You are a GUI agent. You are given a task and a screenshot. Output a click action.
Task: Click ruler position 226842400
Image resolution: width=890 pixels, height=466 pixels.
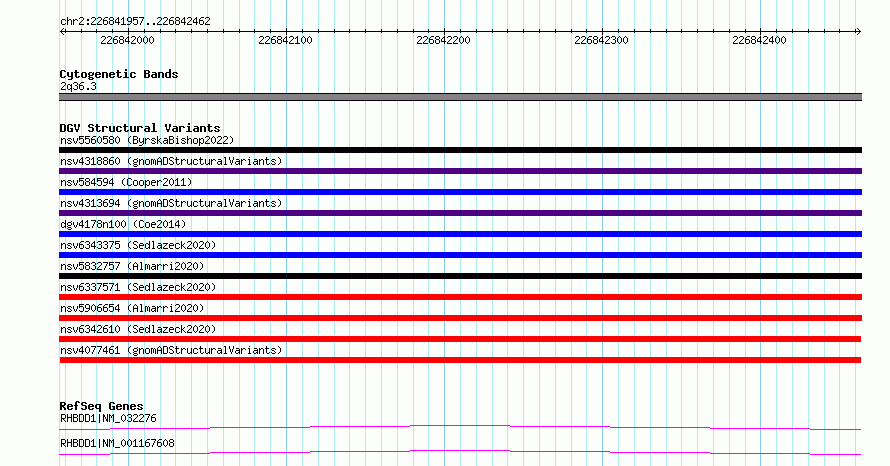[x=759, y=40]
